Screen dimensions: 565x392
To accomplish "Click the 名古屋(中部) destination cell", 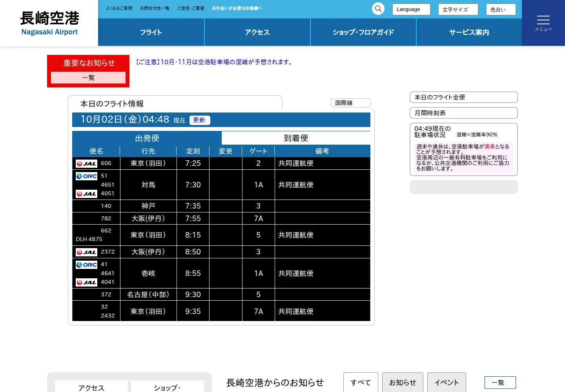I will point(148,294).
